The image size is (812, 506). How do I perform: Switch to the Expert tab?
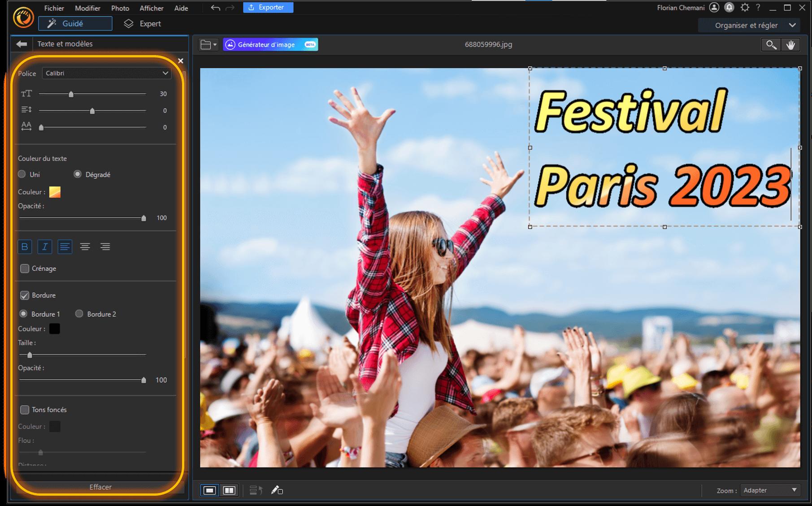[x=143, y=24]
